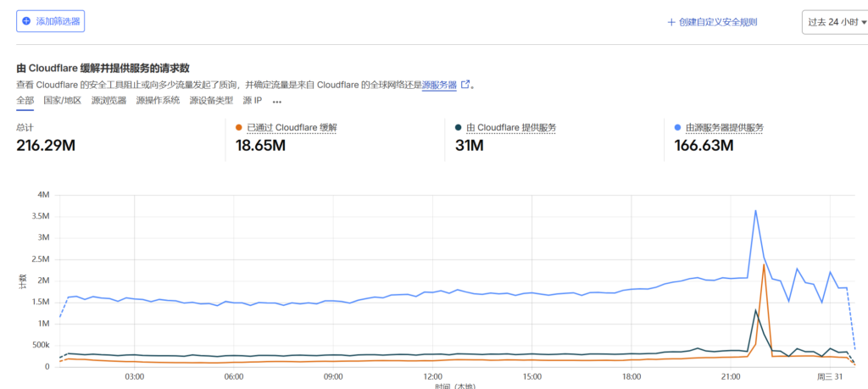
Task: Click the blue line's highest peak point
Action: click(x=755, y=210)
